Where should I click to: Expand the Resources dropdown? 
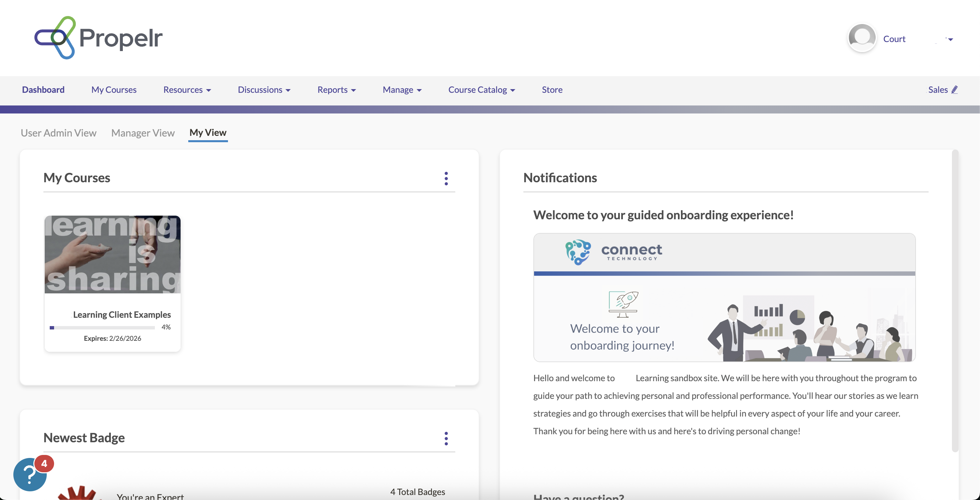pyautogui.click(x=187, y=89)
